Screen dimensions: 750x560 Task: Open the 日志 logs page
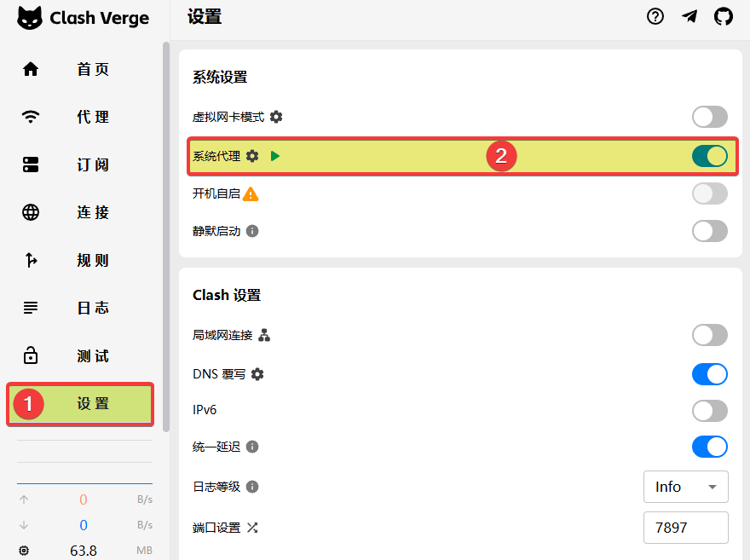coord(80,308)
